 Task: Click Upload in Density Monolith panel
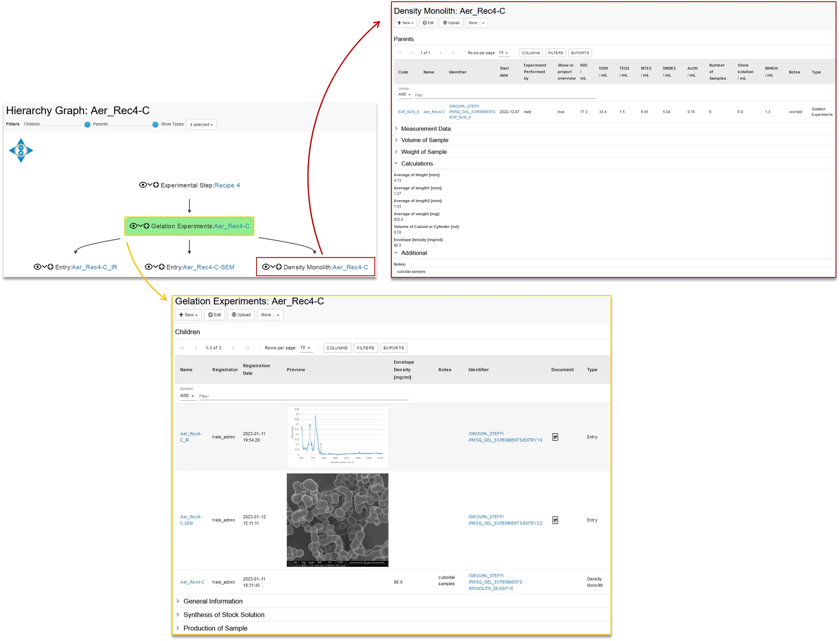[451, 23]
